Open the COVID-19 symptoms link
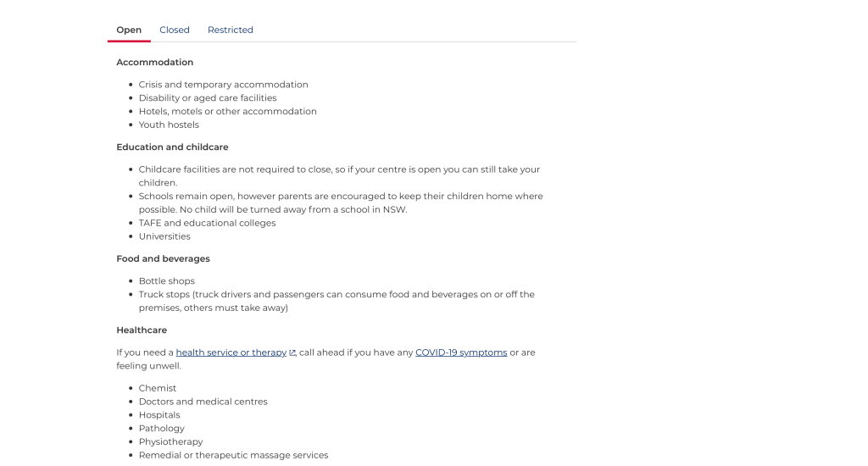 (461, 352)
